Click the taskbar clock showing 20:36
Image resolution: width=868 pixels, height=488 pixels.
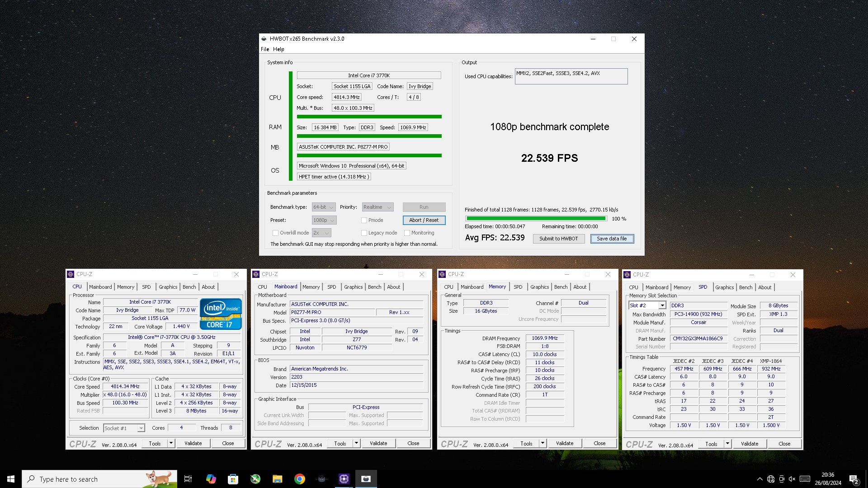828,479
